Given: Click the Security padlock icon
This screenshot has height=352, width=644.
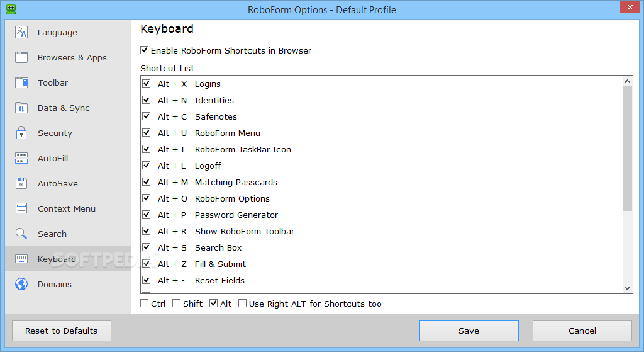Looking at the screenshot, I should tap(21, 133).
